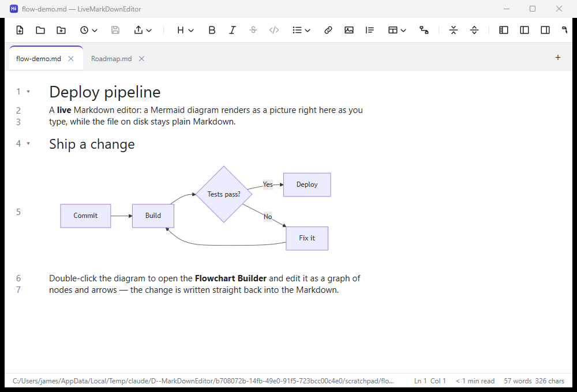Insert an image from the toolbar

pyautogui.click(x=349, y=30)
